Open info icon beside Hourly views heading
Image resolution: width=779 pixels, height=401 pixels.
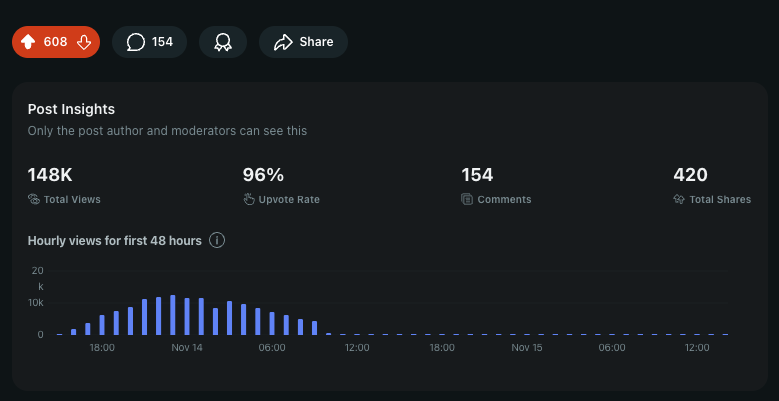[x=217, y=241]
